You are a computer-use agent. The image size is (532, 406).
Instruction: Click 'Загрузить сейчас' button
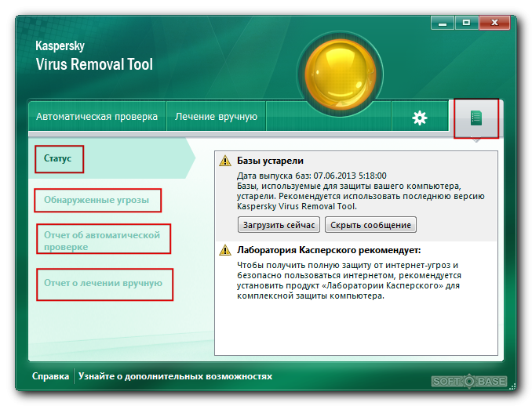279,225
